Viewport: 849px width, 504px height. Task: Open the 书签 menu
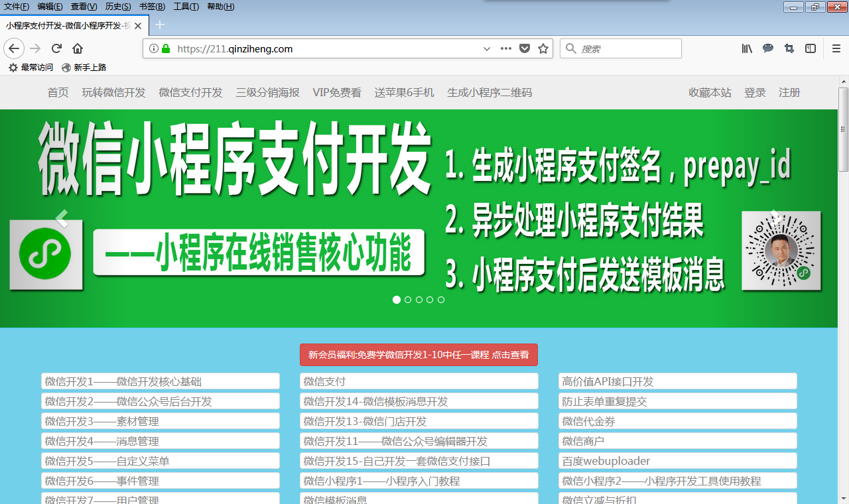[152, 7]
